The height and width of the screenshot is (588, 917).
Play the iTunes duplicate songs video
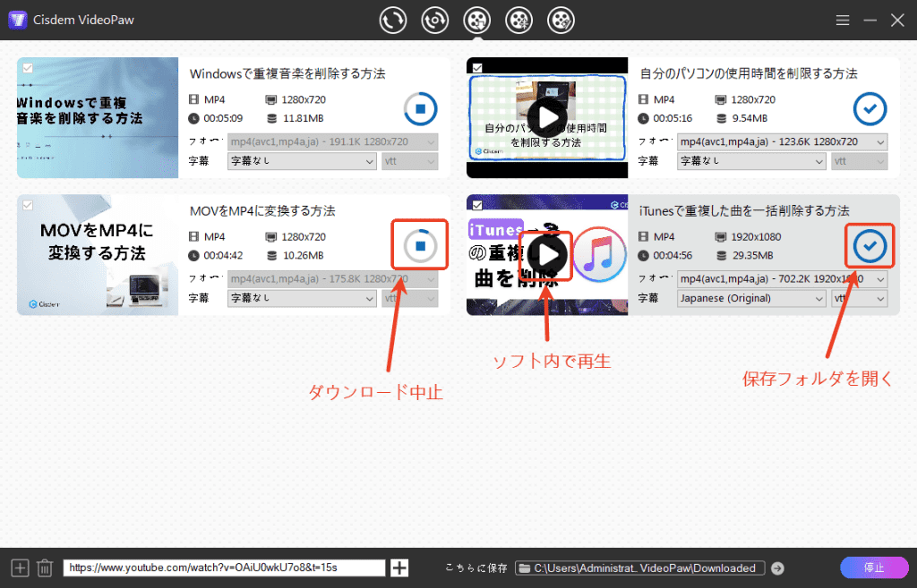(x=547, y=255)
